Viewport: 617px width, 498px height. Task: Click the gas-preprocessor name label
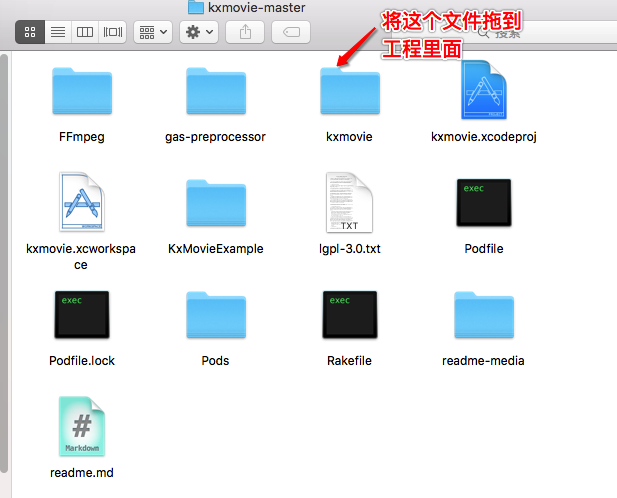point(215,137)
